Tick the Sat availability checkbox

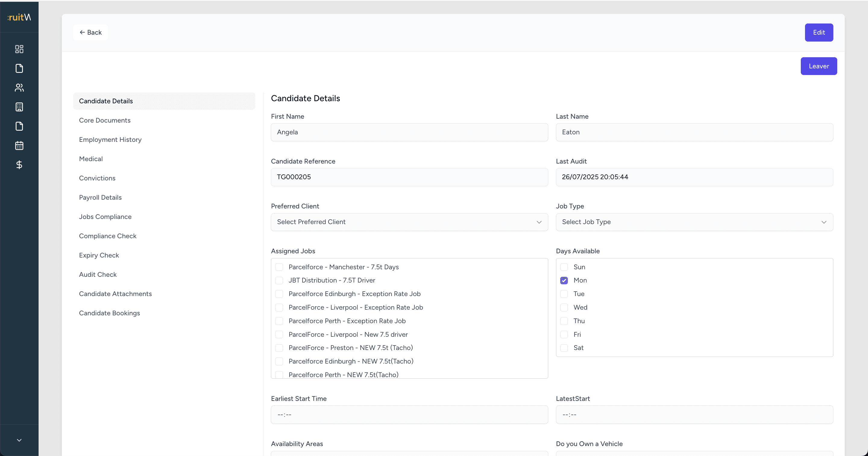[x=564, y=348]
